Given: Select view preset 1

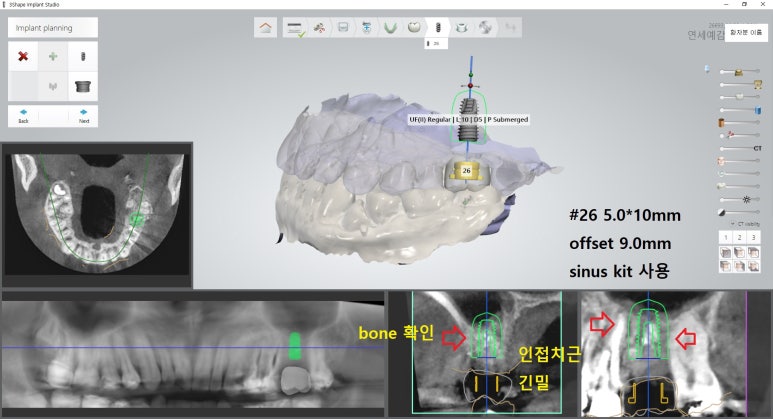Looking at the screenshot, I should (x=726, y=237).
